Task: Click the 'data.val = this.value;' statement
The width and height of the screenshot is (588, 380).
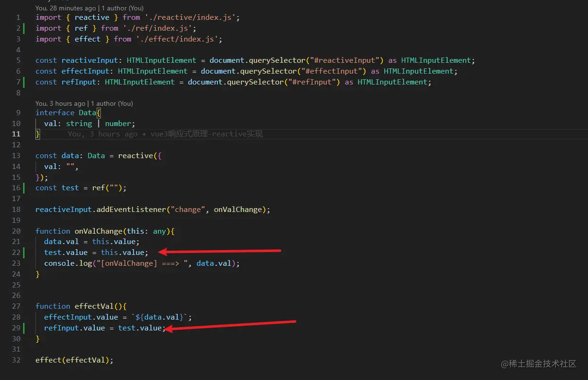Action: click(92, 242)
